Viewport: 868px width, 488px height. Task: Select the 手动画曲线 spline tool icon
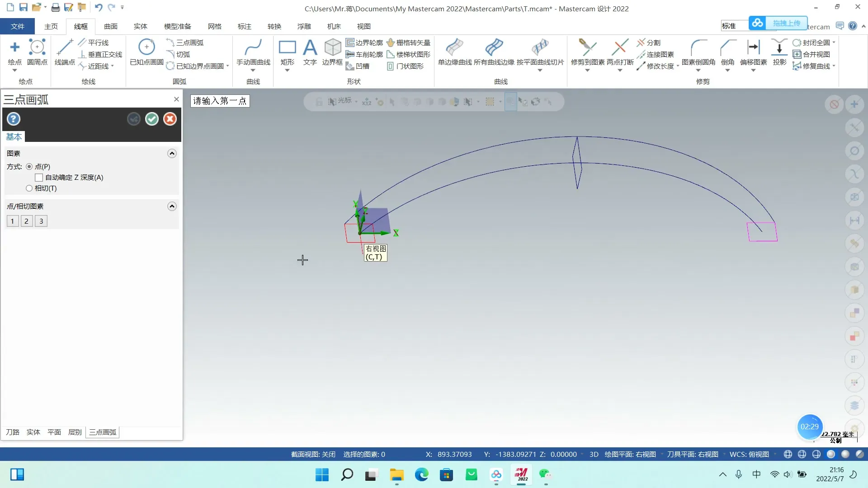coord(253,47)
